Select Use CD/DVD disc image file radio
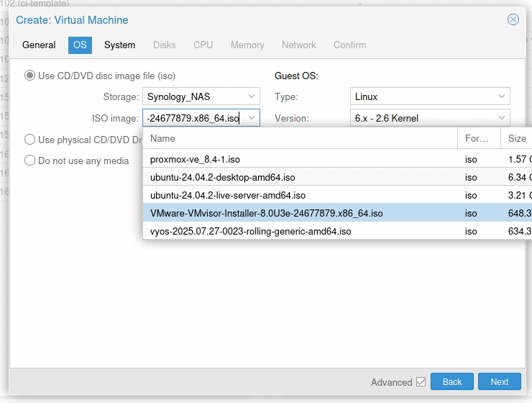532x403 pixels. 29,76
